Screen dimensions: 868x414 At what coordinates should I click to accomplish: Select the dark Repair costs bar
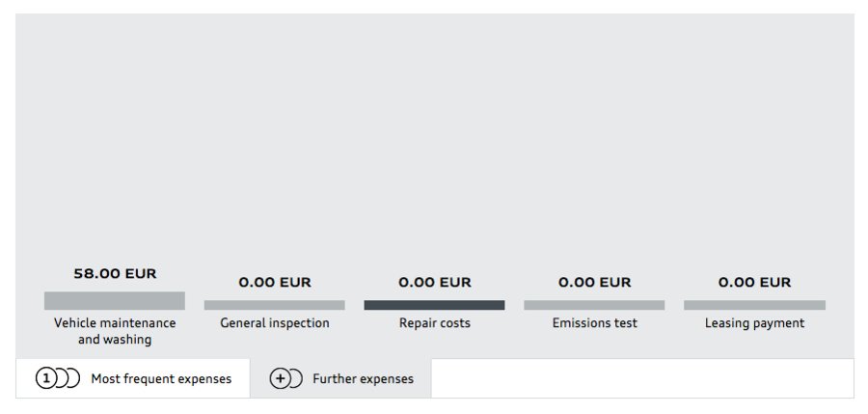click(434, 305)
